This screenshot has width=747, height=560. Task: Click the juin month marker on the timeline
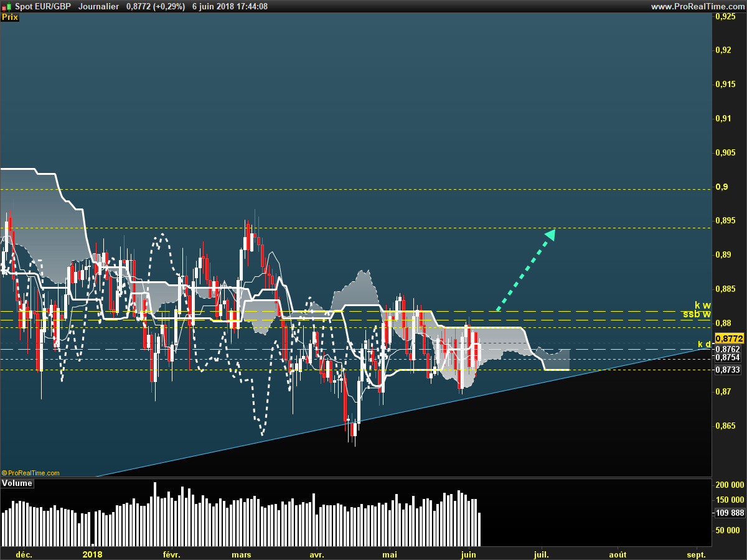coord(468,554)
